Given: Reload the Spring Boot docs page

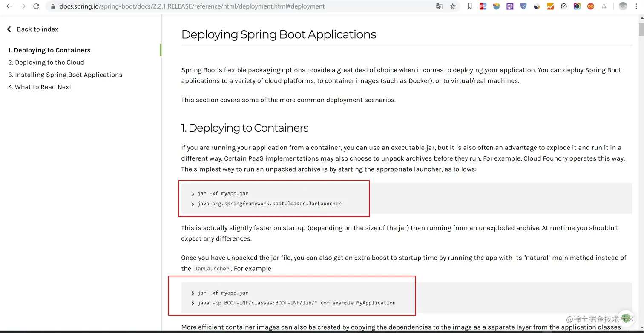Looking at the screenshot, I should (x=36, y=6).
